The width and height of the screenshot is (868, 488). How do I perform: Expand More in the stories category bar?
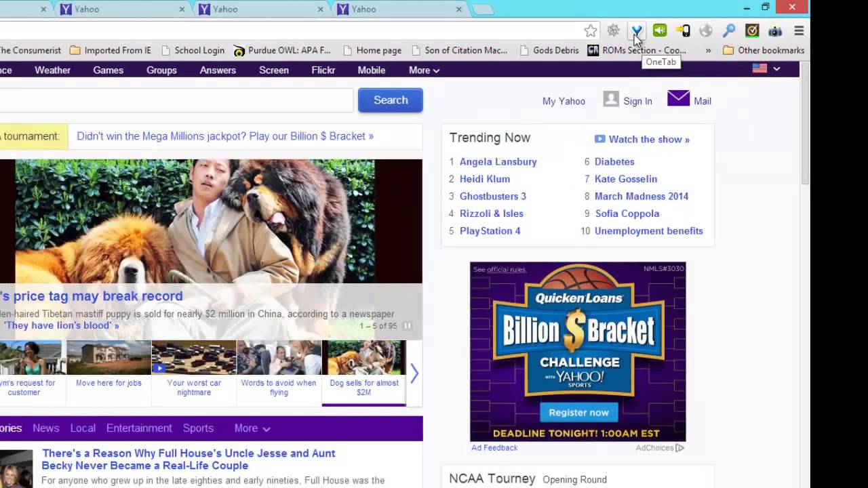[252, 428]
